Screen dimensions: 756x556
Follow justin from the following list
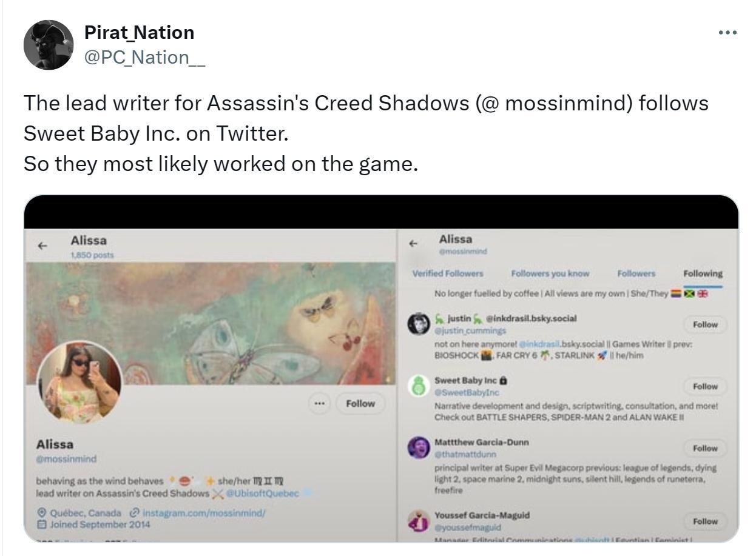(704, 324)
